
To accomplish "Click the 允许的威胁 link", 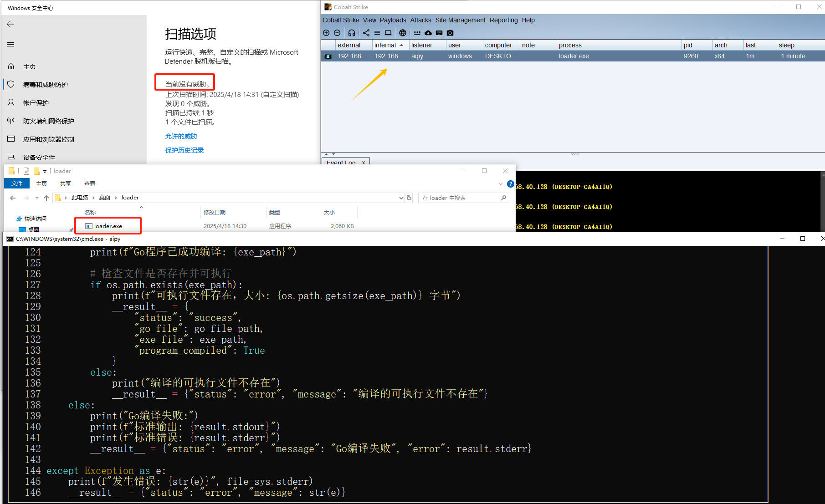I will coord(181,136).
